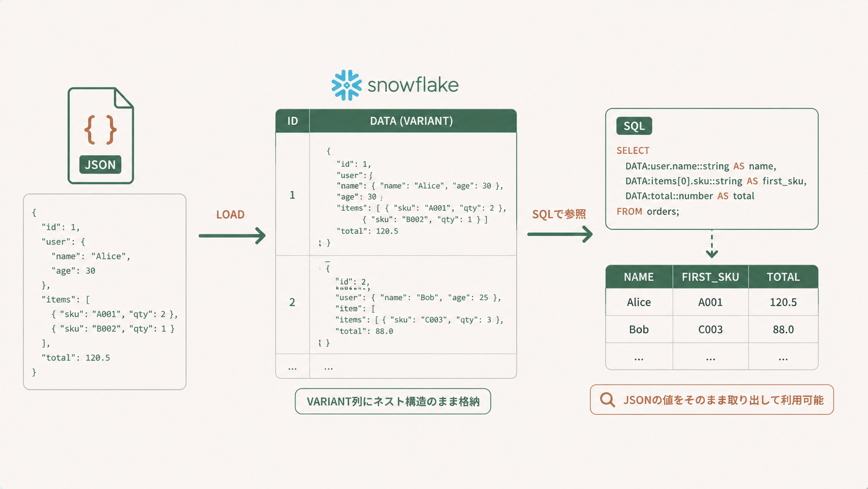
Task: Click the A001 cell in results table
Action: (x=710, y=302)
